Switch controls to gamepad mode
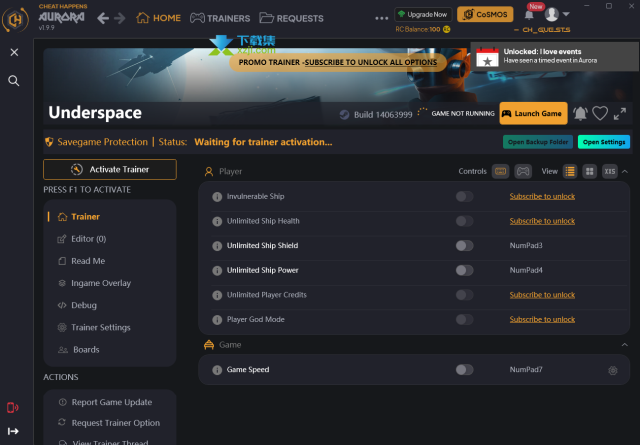This screenshot has width=640, height=445. tap(523, 171)
